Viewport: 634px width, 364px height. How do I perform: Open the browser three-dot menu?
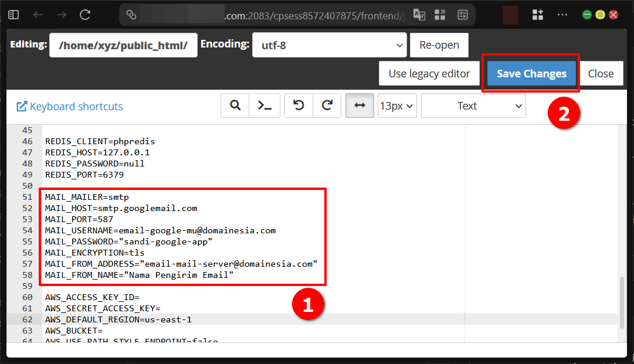pyautogui.click(x=562, y=15)
